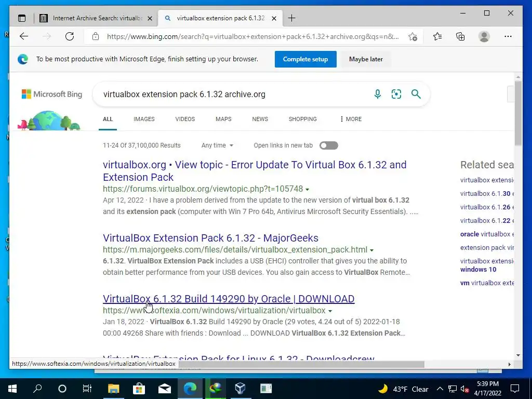Image resolution: width=532 pixels, height=399 pixels.
Task: Go back to previous page
Action: (24, 36)
